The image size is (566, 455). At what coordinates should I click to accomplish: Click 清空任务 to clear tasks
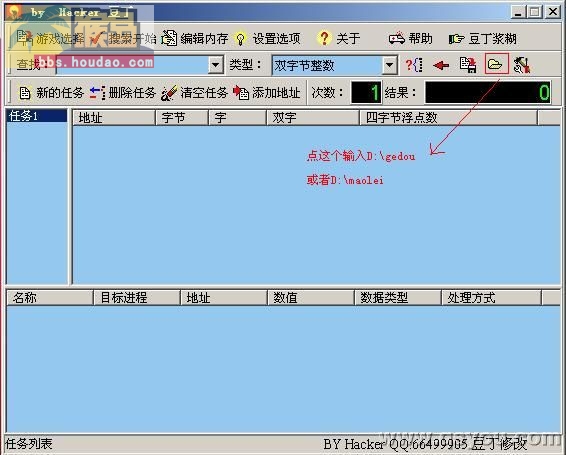click(195, 93)
